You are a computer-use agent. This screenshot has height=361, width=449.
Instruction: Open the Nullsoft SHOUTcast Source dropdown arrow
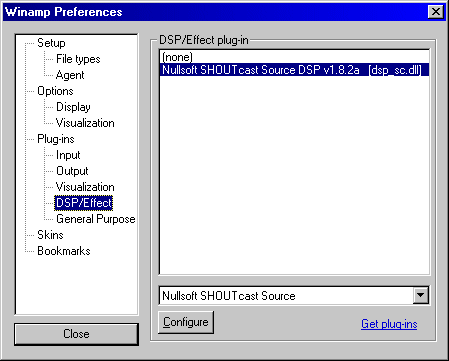click(421, 295)
